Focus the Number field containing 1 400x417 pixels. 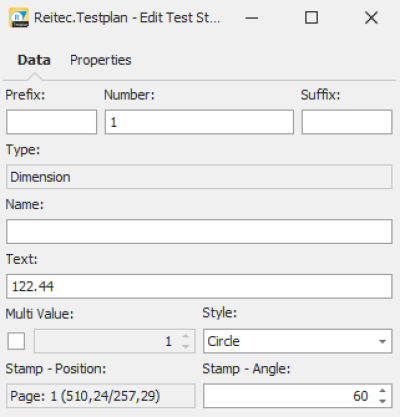(199, 122)
